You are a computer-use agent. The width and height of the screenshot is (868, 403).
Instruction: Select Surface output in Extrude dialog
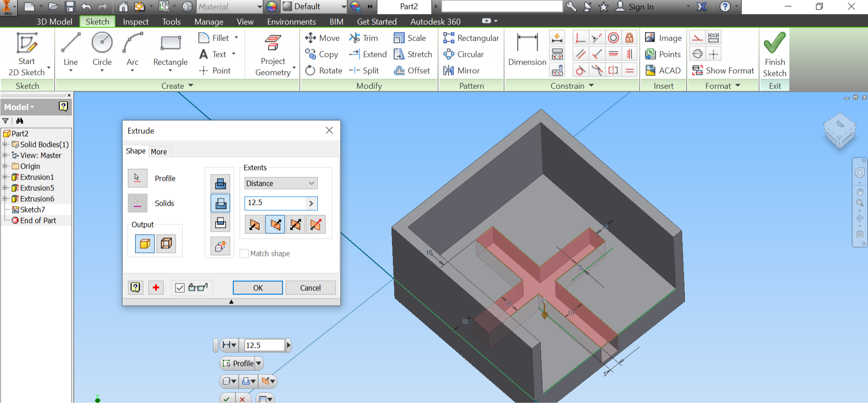pos(166,244)
